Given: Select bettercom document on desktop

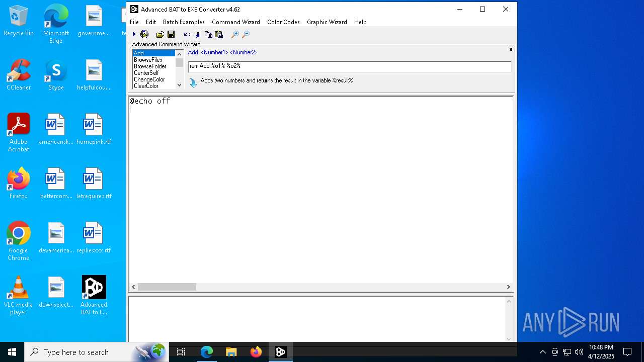Looking at the screenshot, I should [x=56, y=184].
